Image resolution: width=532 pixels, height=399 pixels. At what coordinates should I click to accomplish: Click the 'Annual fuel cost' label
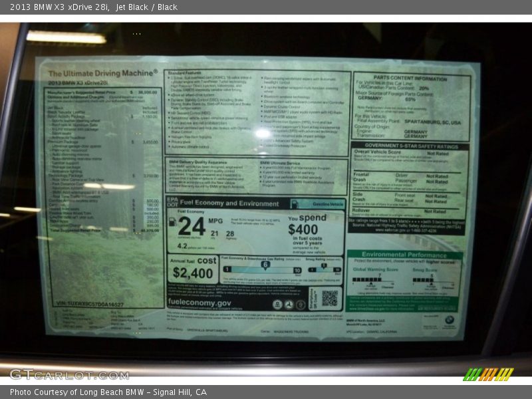[x=193, y=261]
